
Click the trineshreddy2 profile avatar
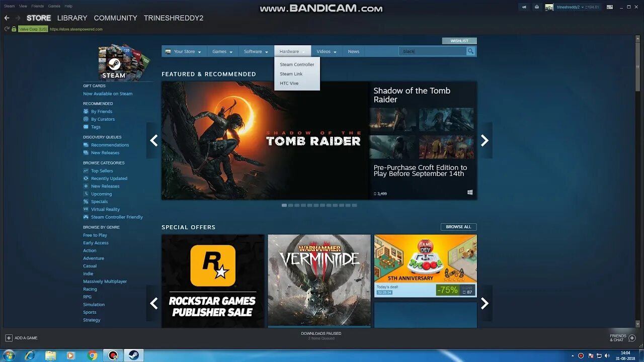[x=549, y=7]
